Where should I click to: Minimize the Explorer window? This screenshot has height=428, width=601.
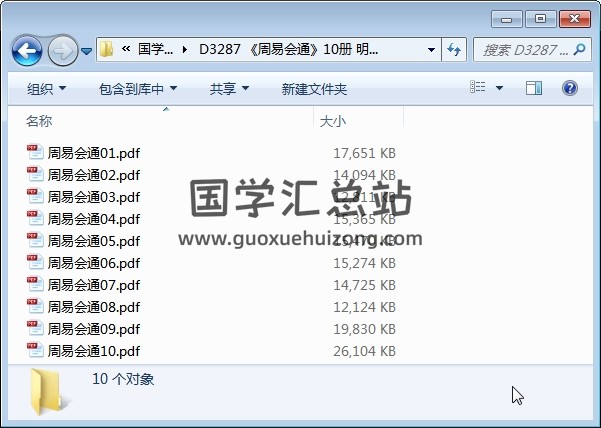point(506,19)
